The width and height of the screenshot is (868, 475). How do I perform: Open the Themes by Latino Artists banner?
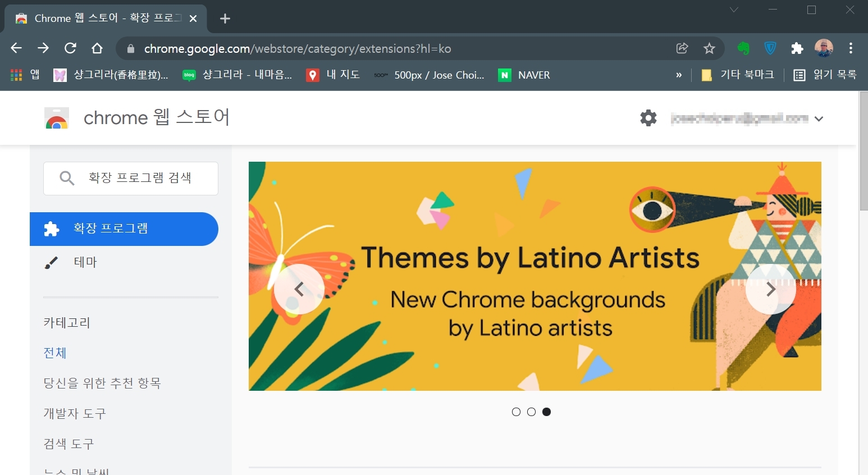coord(535,276)
